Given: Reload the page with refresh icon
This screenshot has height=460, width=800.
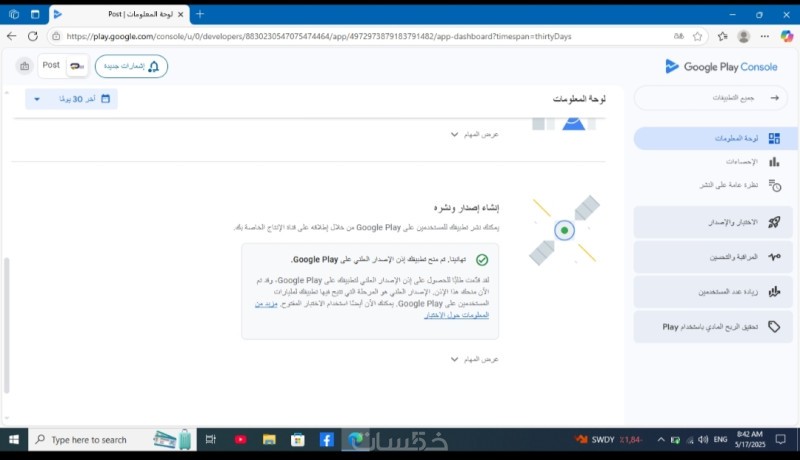Looking at the screenshot, I should click(33, 36).
